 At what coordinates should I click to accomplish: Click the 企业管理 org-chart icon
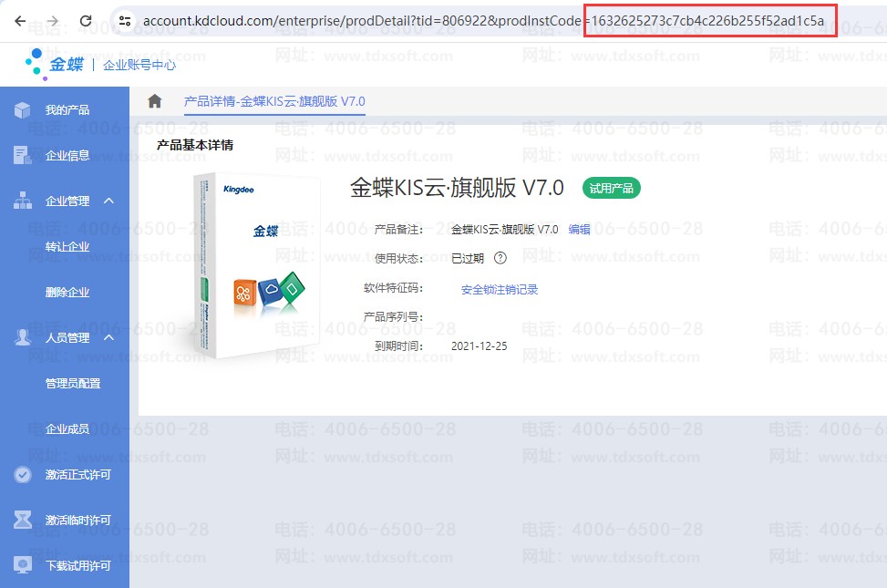click(22, 201)
